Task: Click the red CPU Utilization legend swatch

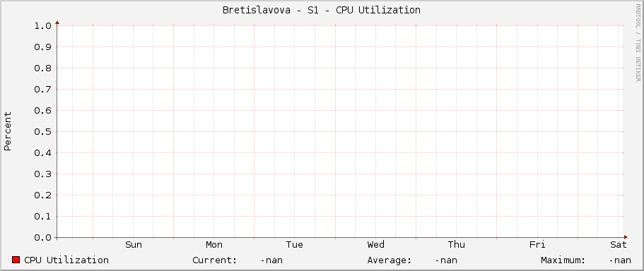Action: [16, 260]
